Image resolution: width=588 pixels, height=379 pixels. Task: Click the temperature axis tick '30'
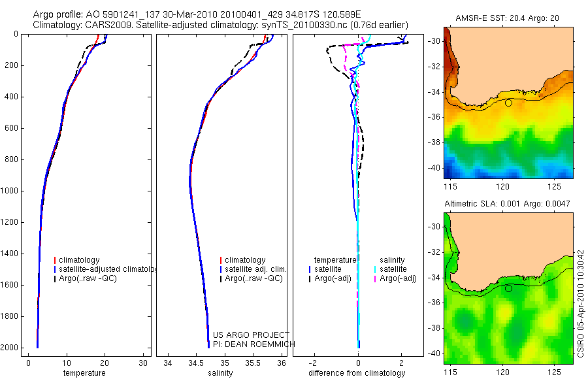pyautogui.click(x=143, y=363)
